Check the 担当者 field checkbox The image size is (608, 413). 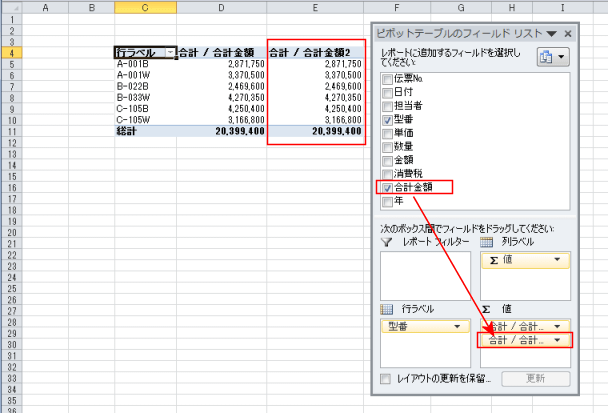[387, 106]
